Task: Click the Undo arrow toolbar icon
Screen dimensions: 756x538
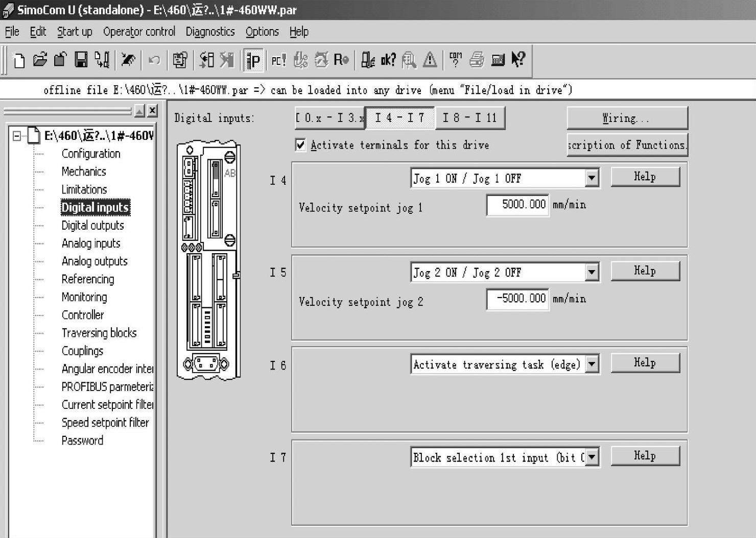Action: pos(154,60)
